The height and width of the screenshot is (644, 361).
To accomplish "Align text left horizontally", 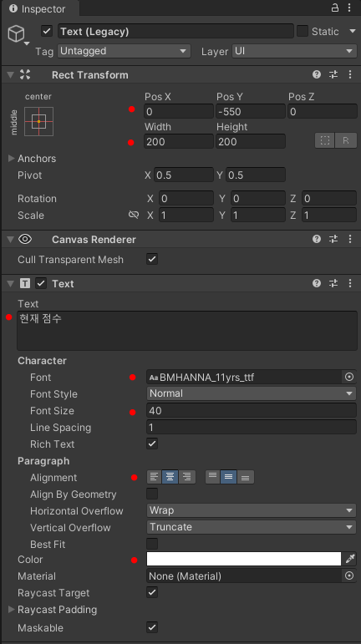I will point(154,477).
